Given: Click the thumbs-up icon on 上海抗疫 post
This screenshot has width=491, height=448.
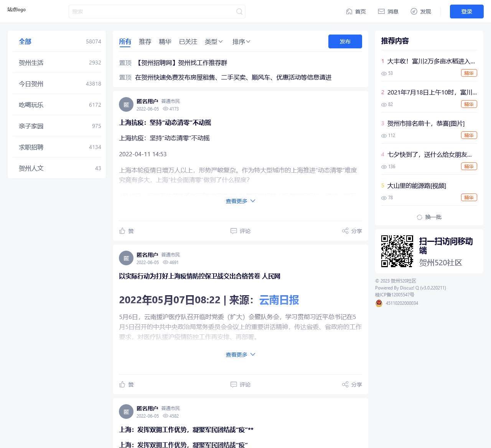Looking at the screenshot, I should click(x=122, y=231).
